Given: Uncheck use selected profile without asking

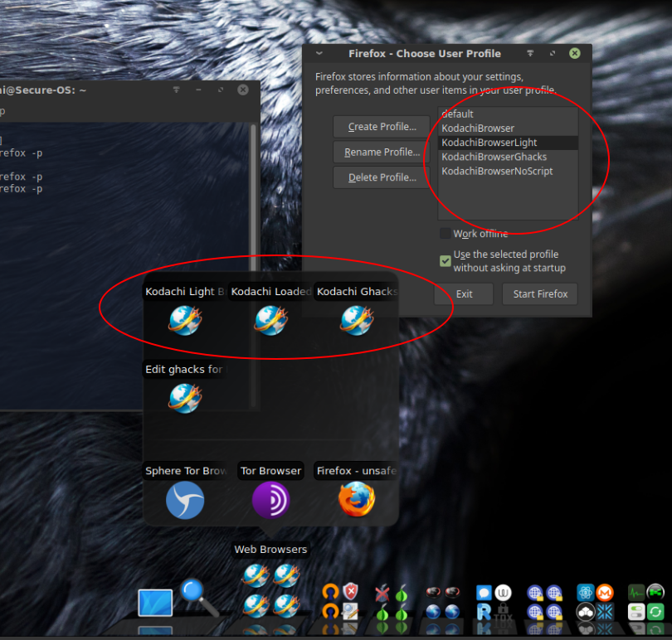Looking at the screenshot, I should tap(446, 261).
